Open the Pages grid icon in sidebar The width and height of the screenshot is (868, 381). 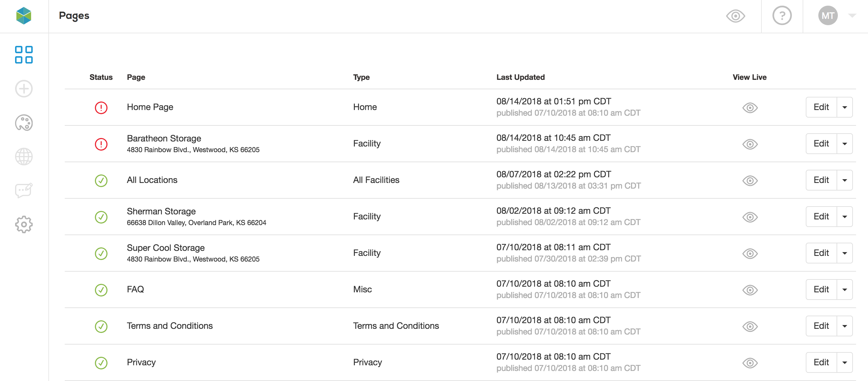(x=24, y=55)
